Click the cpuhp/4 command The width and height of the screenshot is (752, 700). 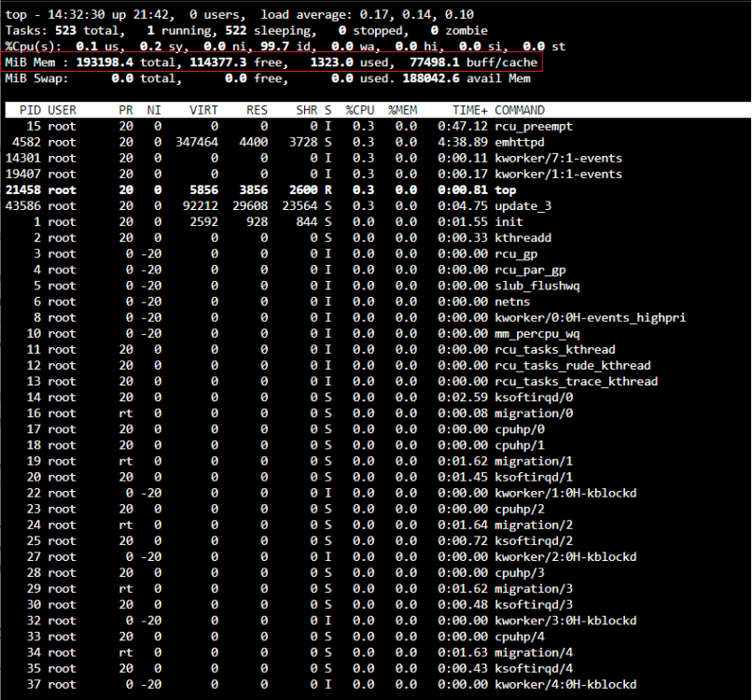click(x=520, y=637)
